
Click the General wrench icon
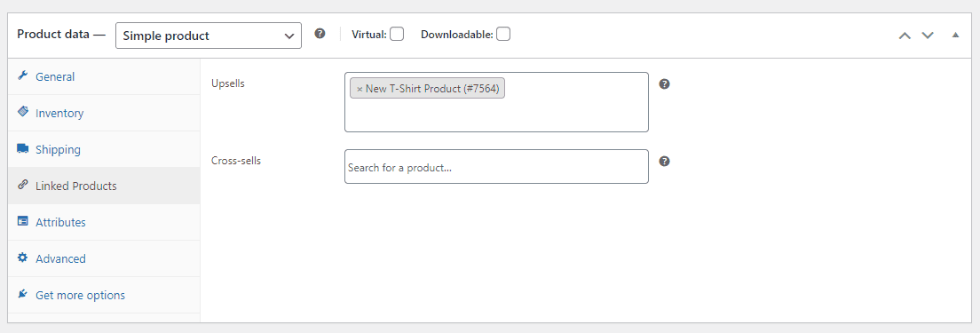pyautogui.click(x=23, y=75)
